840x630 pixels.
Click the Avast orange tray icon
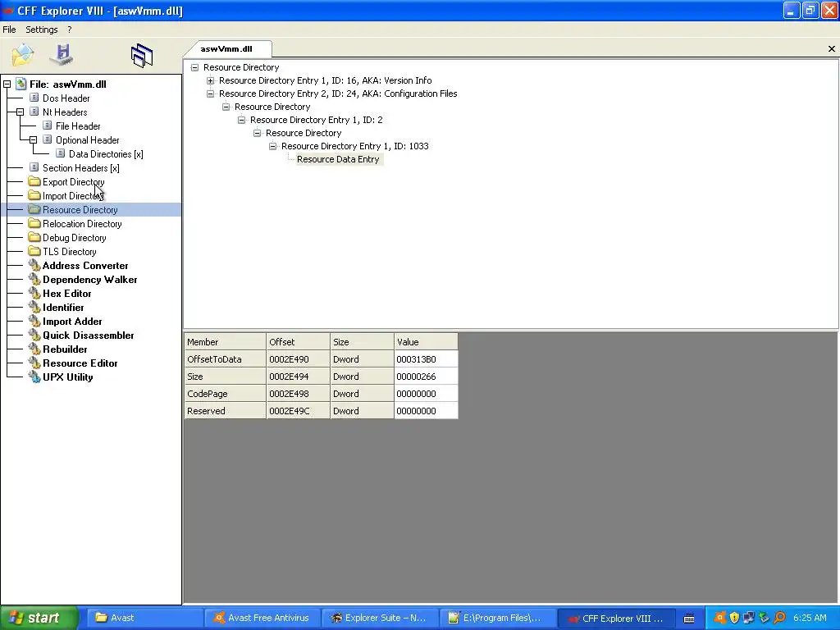click(720, 618)
